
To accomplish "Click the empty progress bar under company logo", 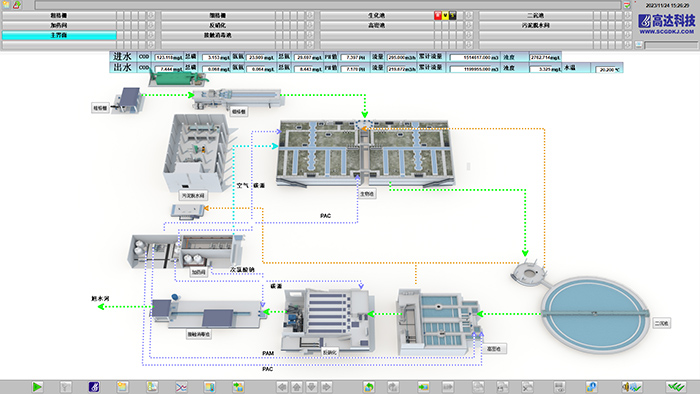I will pos(671,45).
